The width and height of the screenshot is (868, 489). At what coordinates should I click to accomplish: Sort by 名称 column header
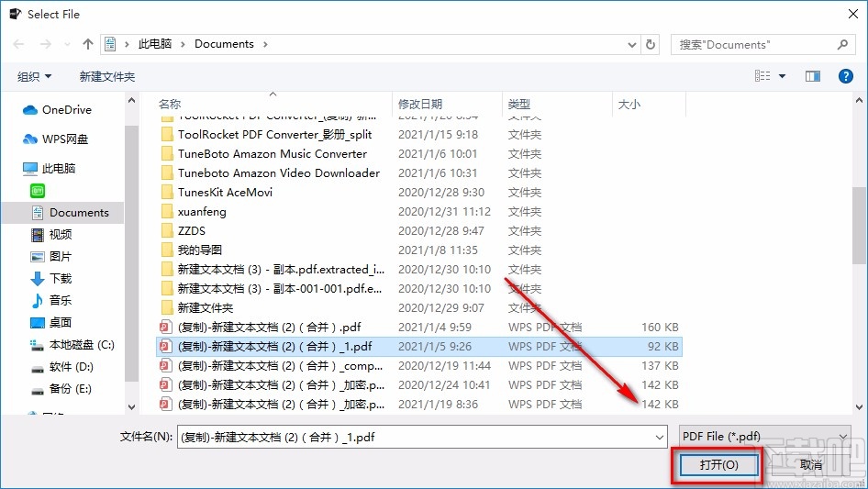(x=170, y=104)
